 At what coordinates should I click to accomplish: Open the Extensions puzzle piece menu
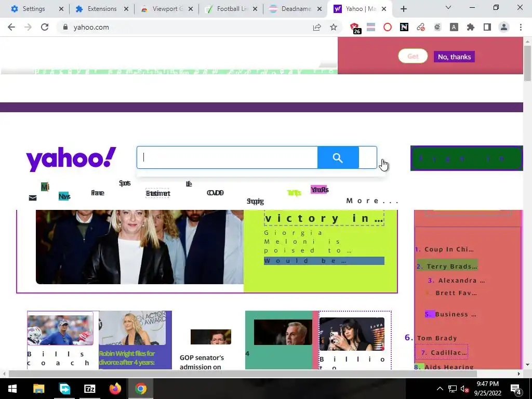471,27
